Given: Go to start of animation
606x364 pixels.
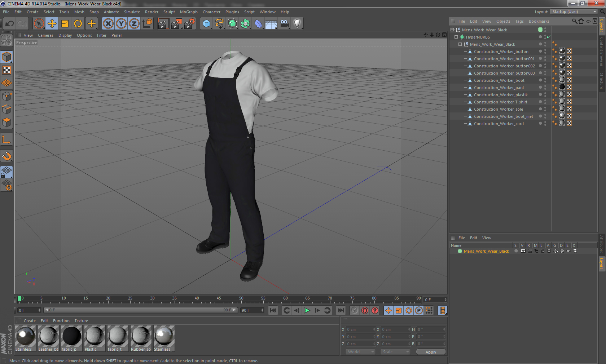Looking at the screenshot, I should point(273,310).
